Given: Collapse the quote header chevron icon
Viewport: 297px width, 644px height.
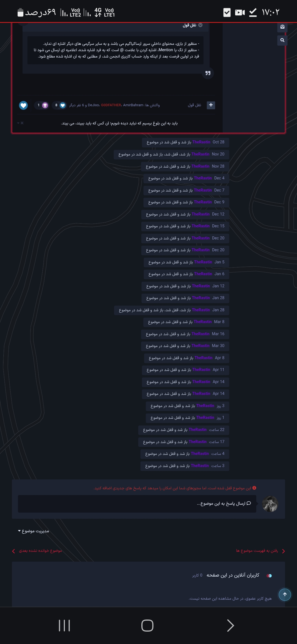Looking at the screenshot, I should [200, 25].
